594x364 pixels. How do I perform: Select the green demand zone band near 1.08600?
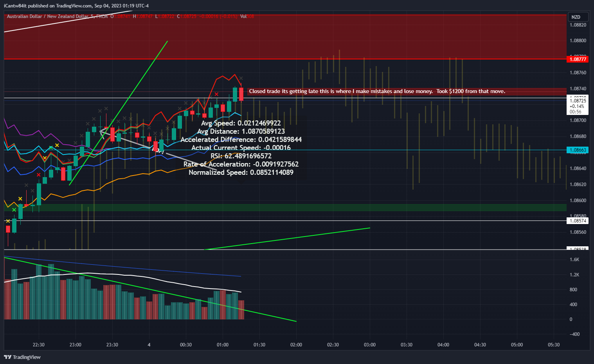285,207
